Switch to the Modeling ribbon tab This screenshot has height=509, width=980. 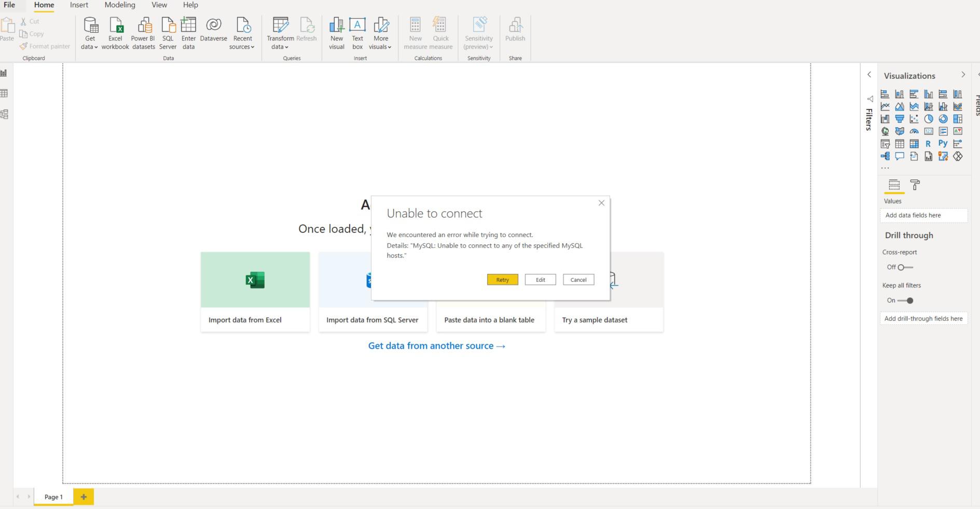click(x=120, y=5)
